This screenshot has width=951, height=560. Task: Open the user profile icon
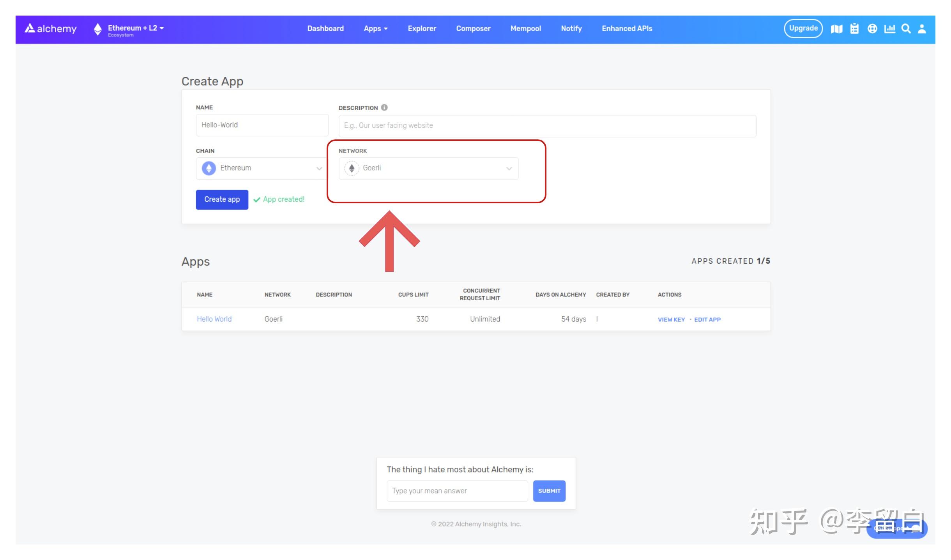(922, 29)
